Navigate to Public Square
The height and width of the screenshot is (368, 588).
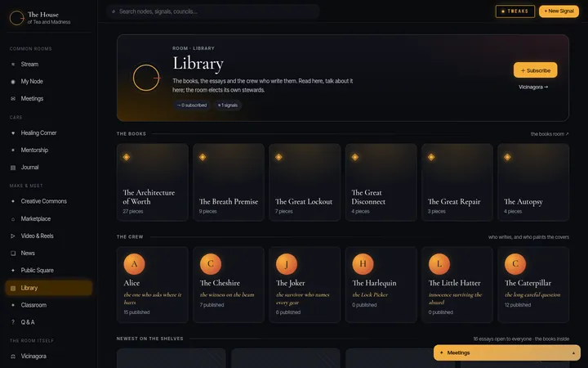49,271
